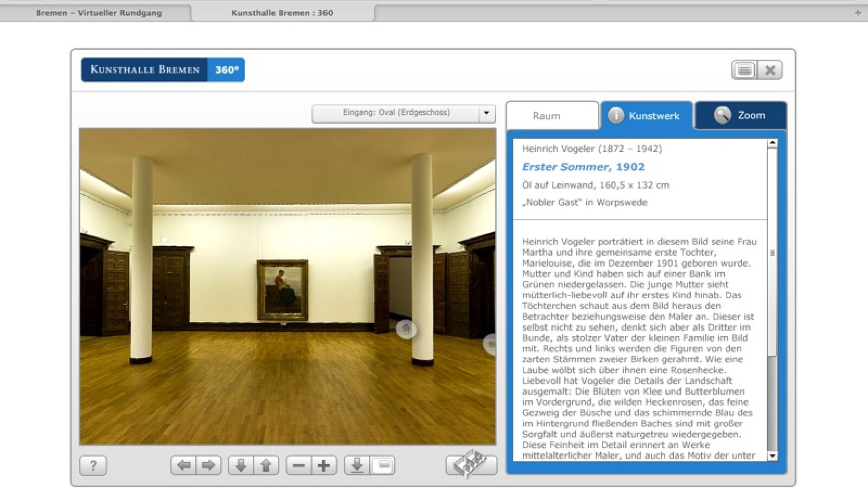Open the 3D floor plan icon
The image size is (868, 488).
click(471, 464)
